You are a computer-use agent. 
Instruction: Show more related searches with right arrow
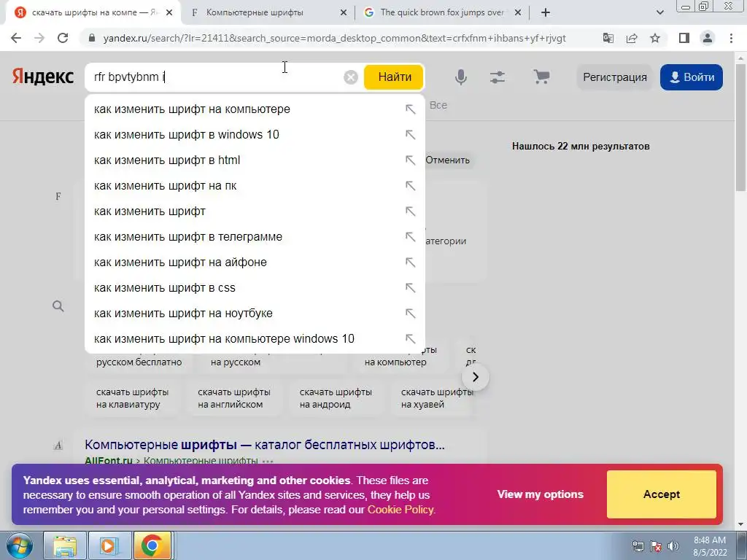pos(475,377)
